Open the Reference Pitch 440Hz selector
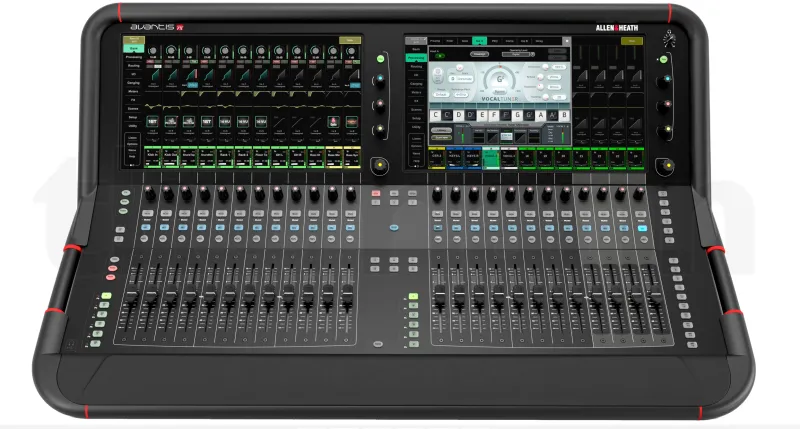800x429 pixels. (461, 95)
